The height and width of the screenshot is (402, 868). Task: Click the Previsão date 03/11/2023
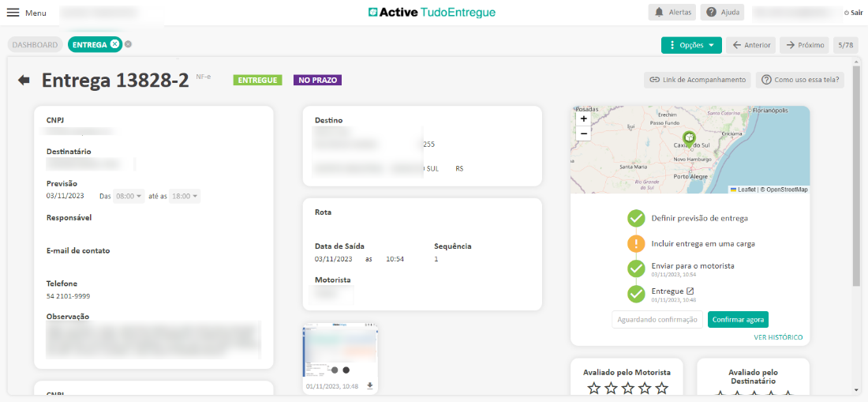coord(64,196)
